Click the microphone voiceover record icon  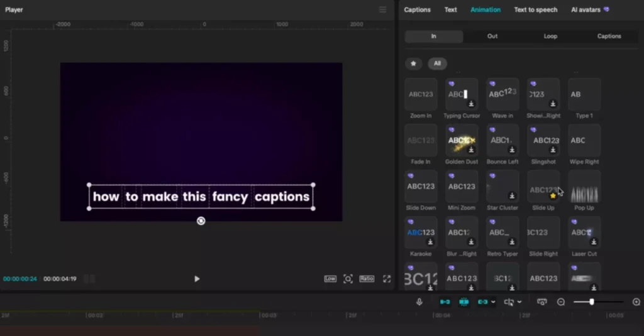pyautogui.click(x=419, y=302)
